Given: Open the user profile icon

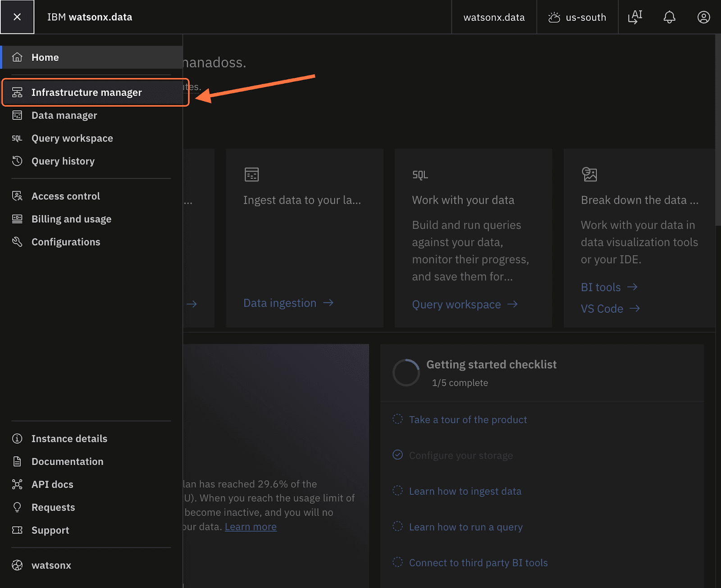Looking at the screenshot, I should (x=703, y=17).
